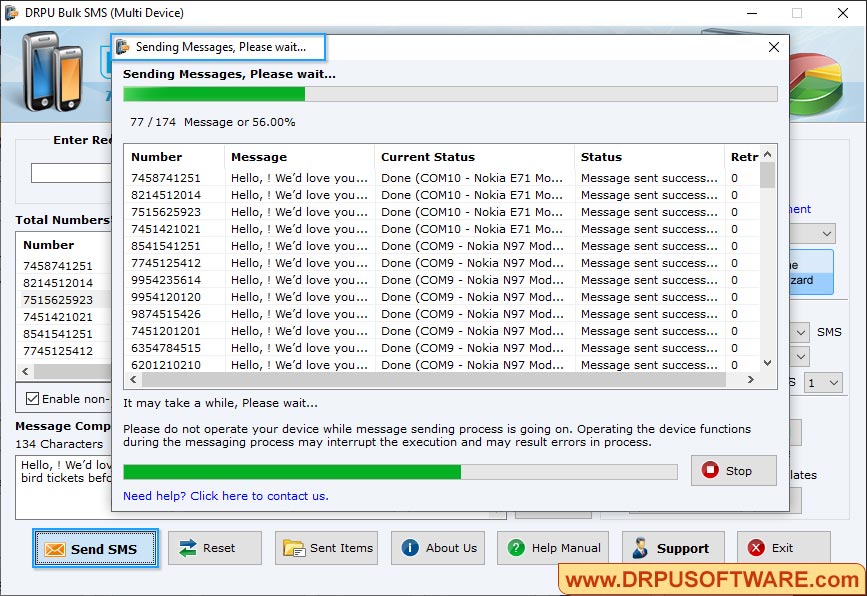The image size is (867, 596).
Task: Click the scroll left arrow of the message list
Action: [133, 379]
